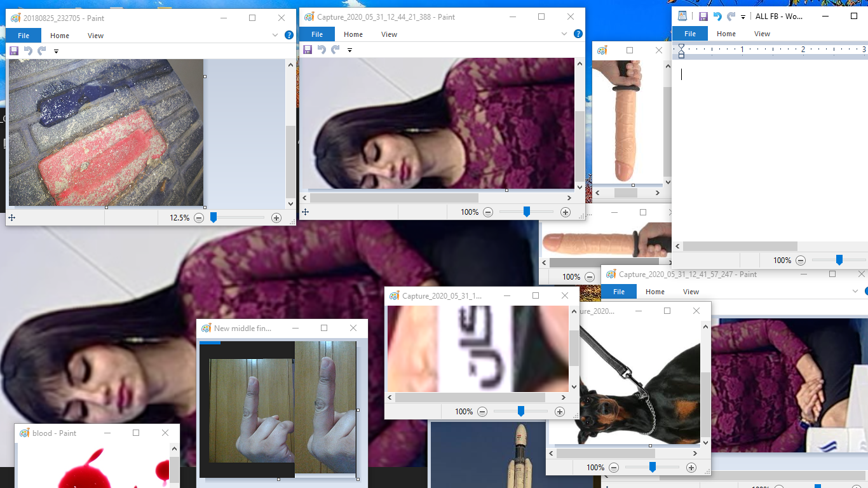Open Paint Help in the 20180825_232705 window

[x=289, y=36]
